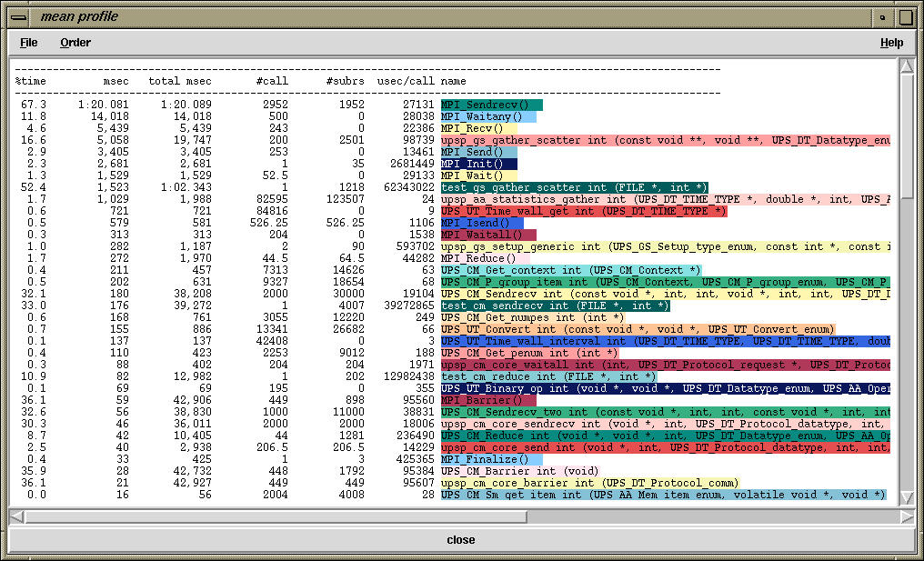Image resolution: width=924 pixels, height=561 pixels.
Task: Click the vertical scrollbar up arrow
Action: pyautogui.click(x=907, y=66)
